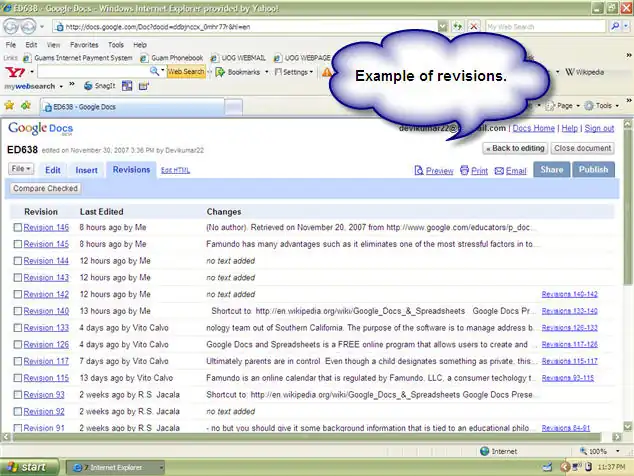
Task: Click the Email icon link
Action: [509, 171]
